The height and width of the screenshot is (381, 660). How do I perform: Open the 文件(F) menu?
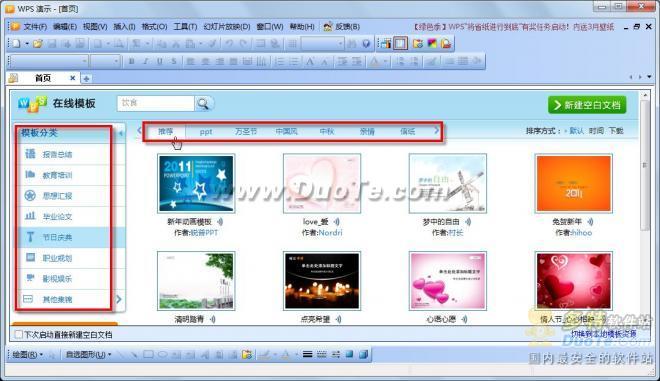(x=35, y=27)
